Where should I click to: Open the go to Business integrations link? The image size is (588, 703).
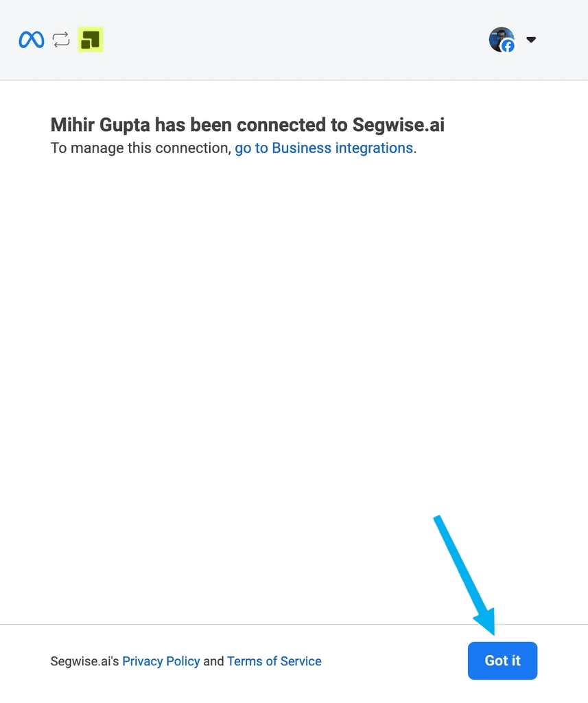coord(324,148)
